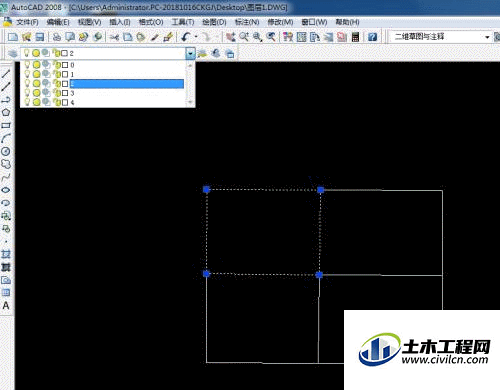Image resolution: width=500 pixels, height=390 pixels.
Task: Open the Properties palette icon
Action: click(x=288, y=37)
